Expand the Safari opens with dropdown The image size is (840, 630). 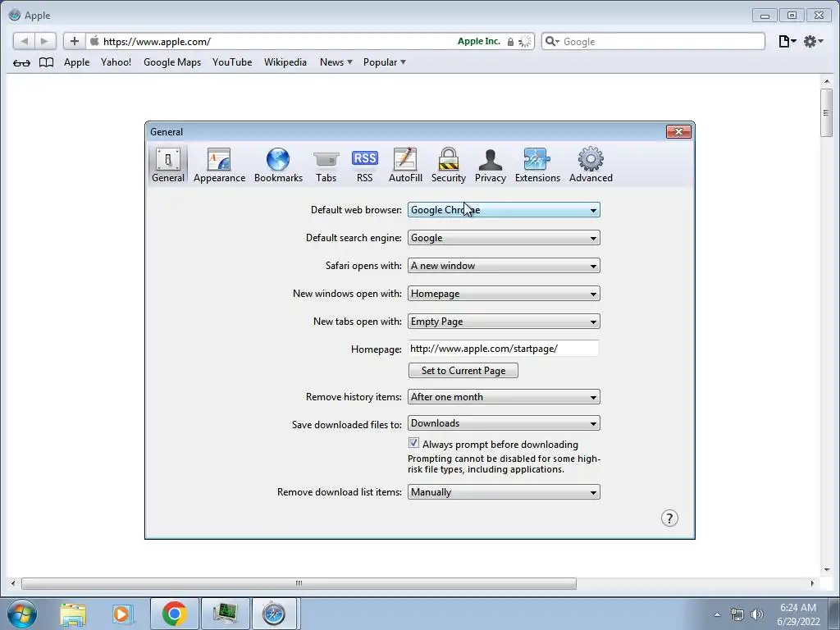click(504, 266)
